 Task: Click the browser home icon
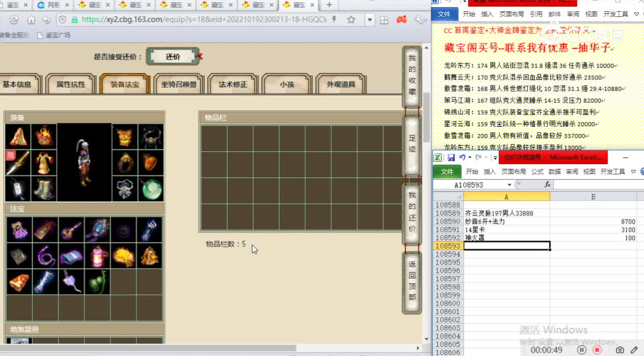point(31,20)
